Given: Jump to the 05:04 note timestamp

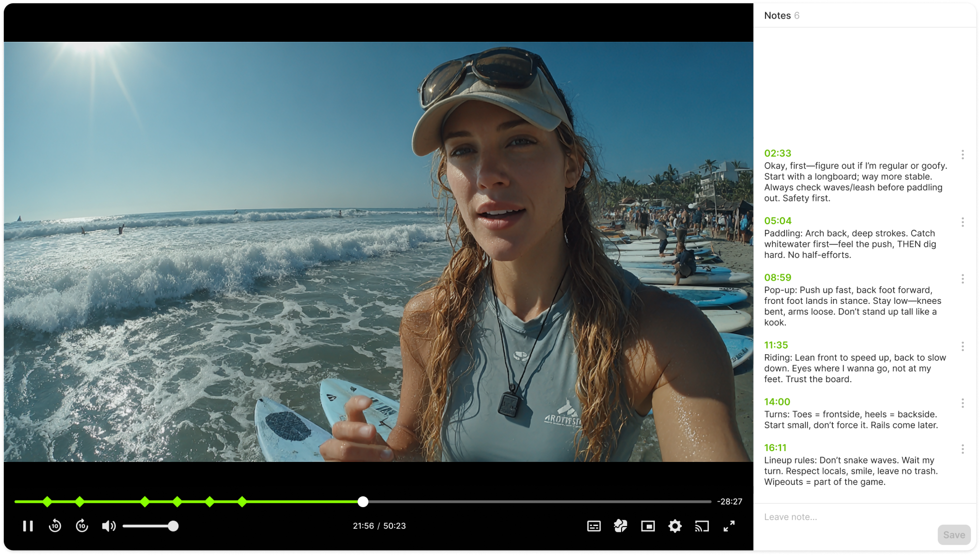Looking at the screenshot, I should click(778, 221).
